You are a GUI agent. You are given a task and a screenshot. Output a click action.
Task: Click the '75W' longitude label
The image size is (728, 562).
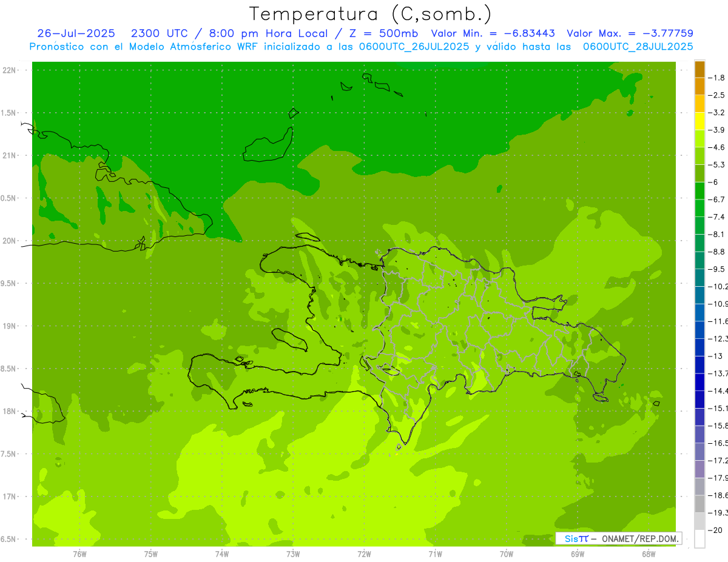pos(150,554)
